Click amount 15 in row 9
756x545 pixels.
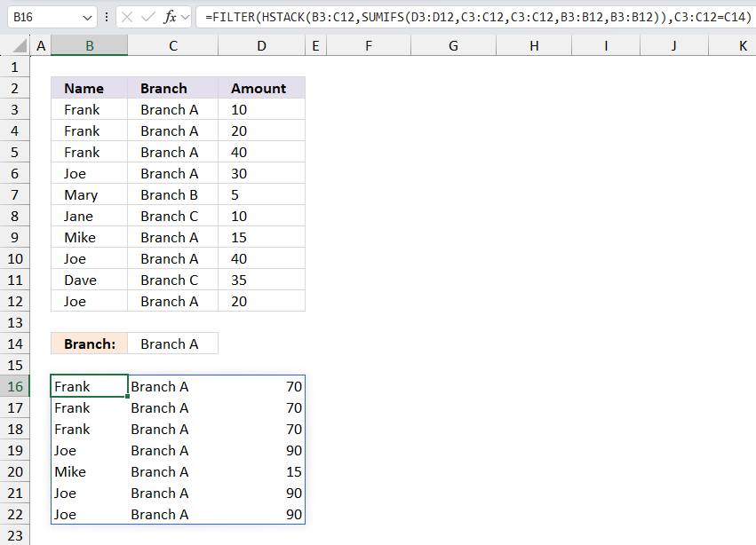[262, 237]
